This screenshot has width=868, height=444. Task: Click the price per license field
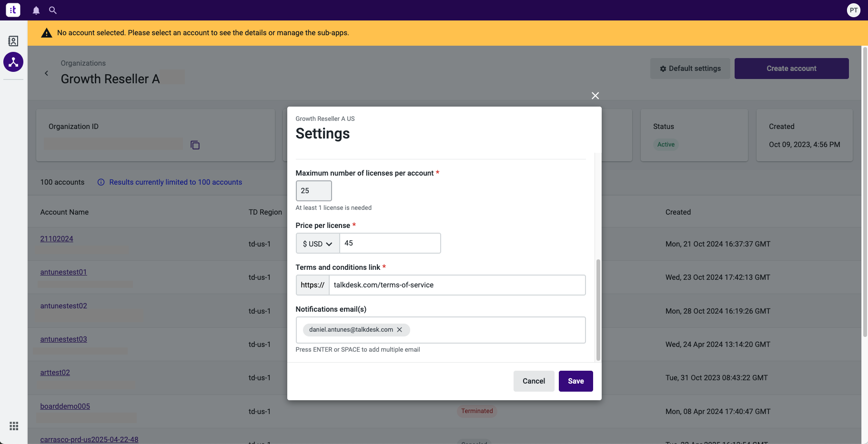click(x=390, y=243)
